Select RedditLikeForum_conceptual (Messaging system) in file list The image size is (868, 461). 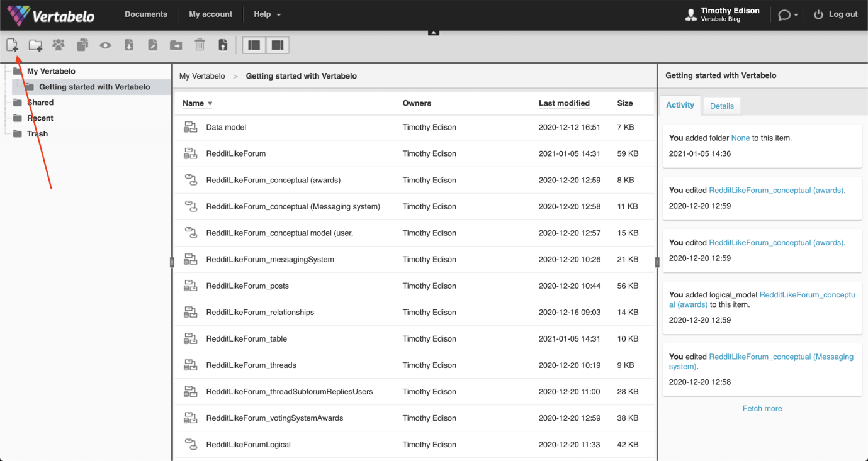293,206
